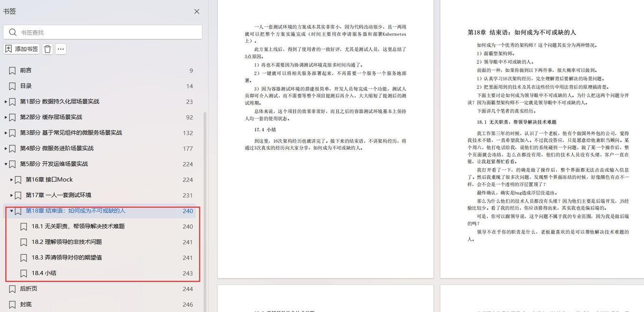Open the more options ellipsis menu
644x312 pixels.
pyautogui.click(x=60, y=49)
